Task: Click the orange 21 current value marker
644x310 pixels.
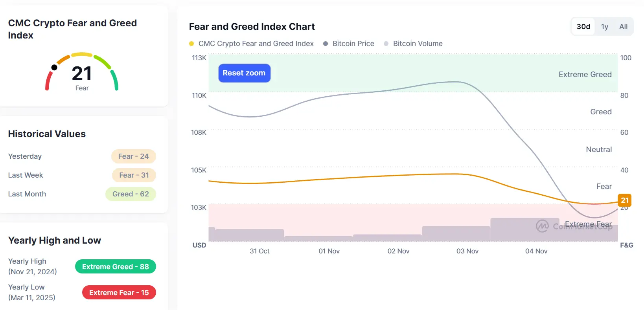Action: pyautogui.click(x=624, y=200)
